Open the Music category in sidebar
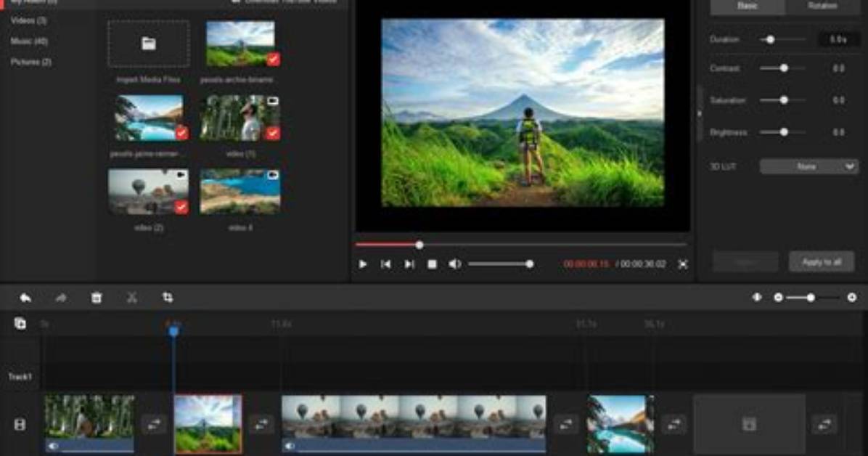Image resolution: width=868 pixels, height=456 pixels. 29,41
